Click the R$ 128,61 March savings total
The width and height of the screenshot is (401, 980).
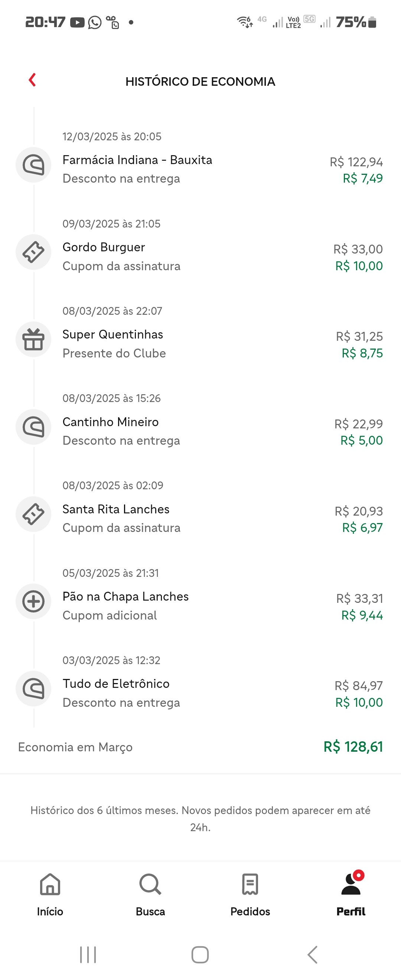point(353,747)
